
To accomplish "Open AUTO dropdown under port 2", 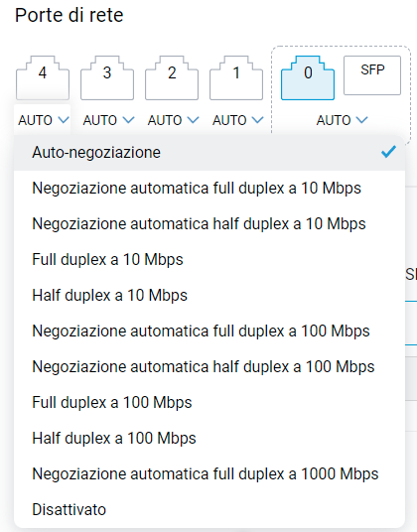I will [x=173, y=120].
